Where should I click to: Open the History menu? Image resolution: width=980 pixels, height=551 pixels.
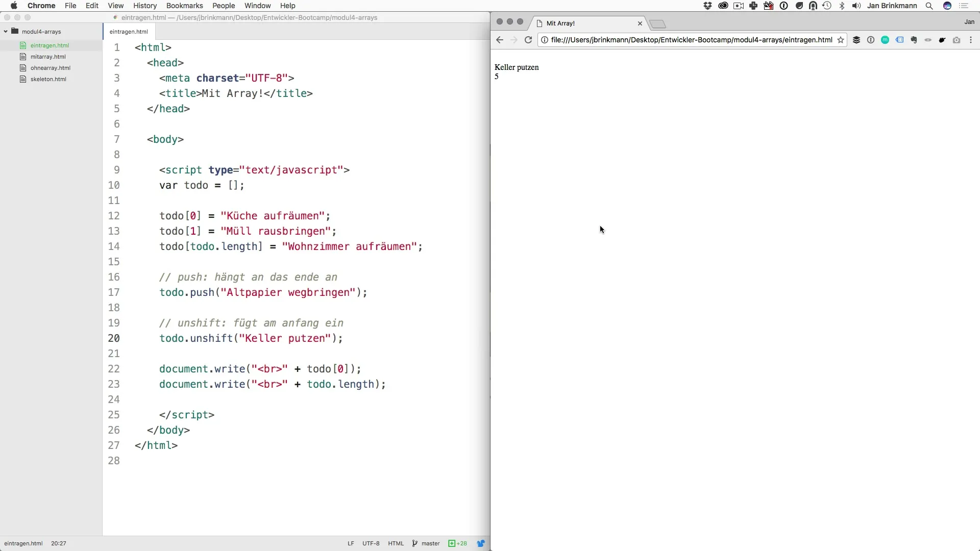point(145,6)
